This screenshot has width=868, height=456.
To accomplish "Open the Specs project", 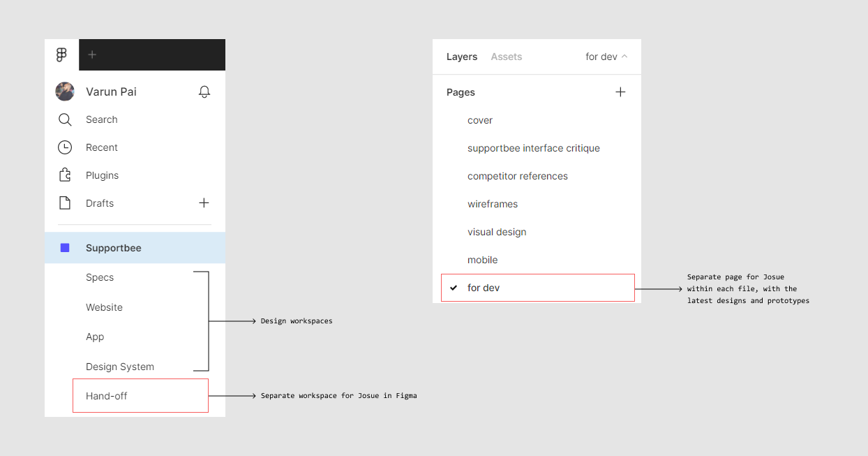I will tap(100, 277).
